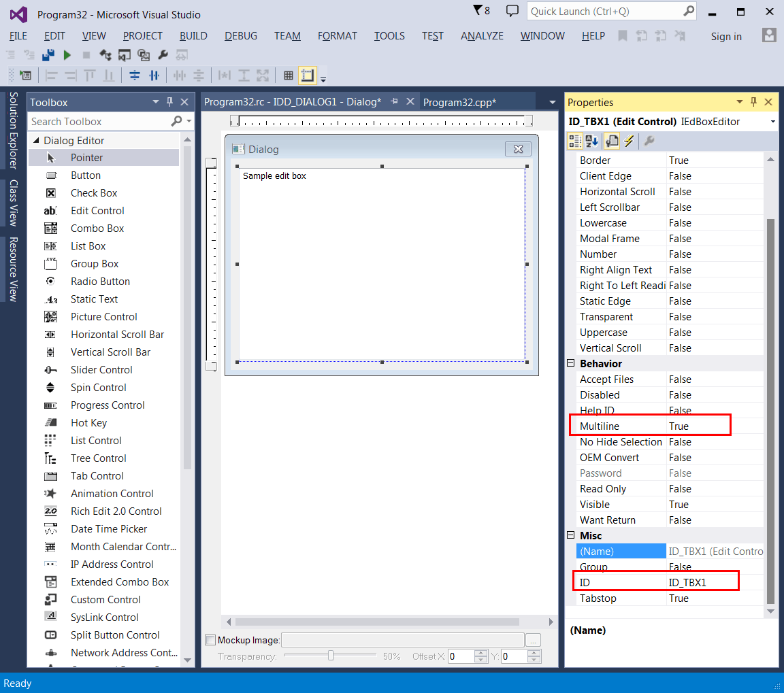Open the ID_TBX1 object selector dropdown
The width and height of the screenshot is (784, 693).
pos(772,122)
